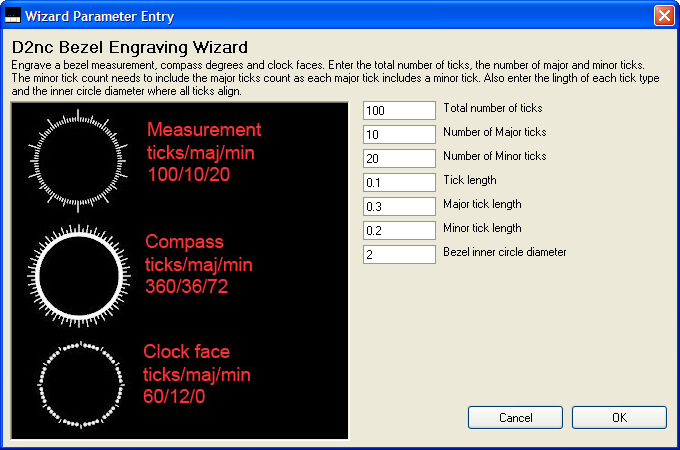The width and height of the screenshot is (680, 450).
Task: Click the Bezel inner circle diameter field
Action: 399,254
